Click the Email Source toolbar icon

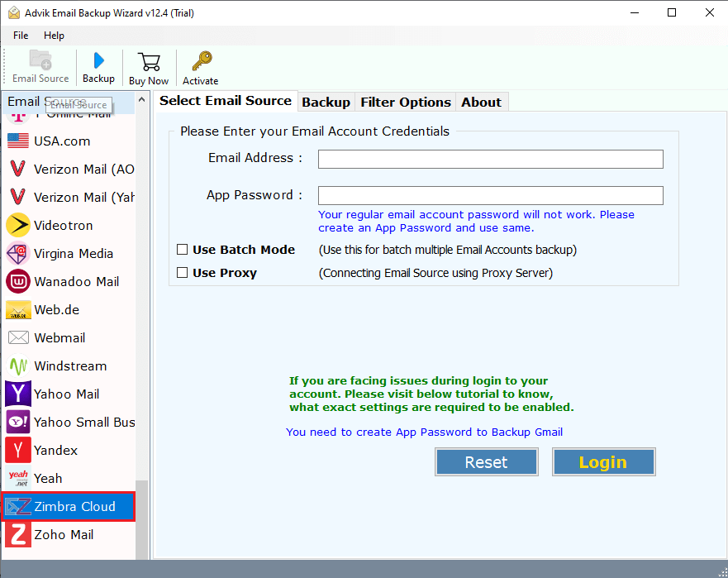[x=40, y=60]
